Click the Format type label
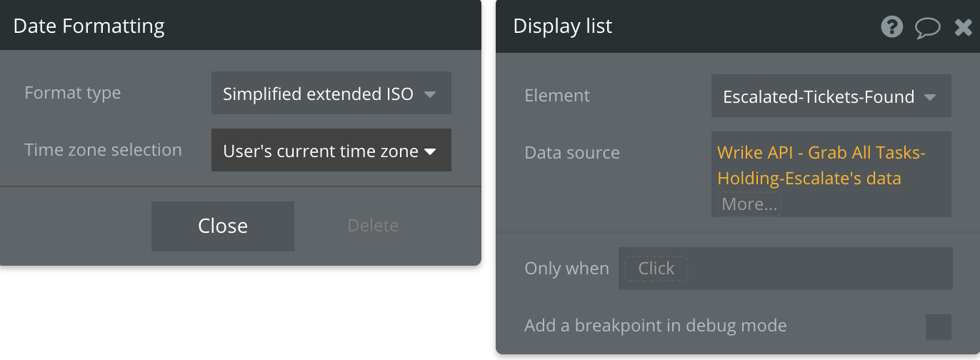Image resolution: width=980 pixels, height=360 pixels. coord(73,93)
